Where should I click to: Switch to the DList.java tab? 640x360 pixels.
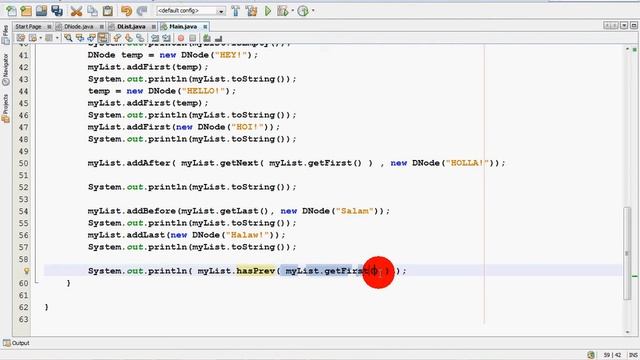click(x=131, y=27)
